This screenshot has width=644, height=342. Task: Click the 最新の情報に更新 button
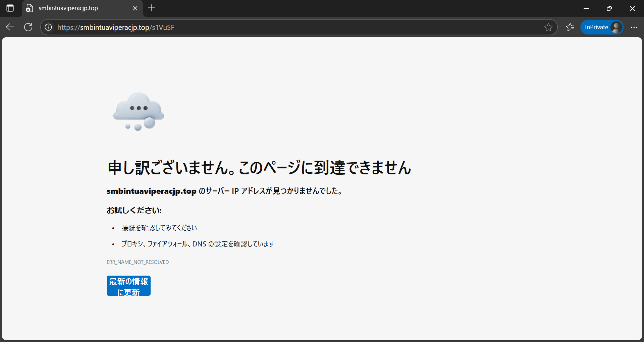pos(128,286)
